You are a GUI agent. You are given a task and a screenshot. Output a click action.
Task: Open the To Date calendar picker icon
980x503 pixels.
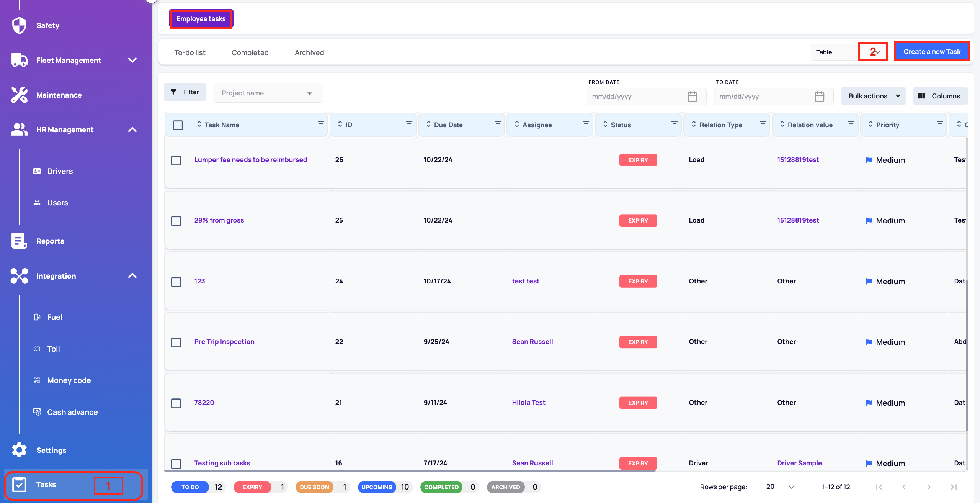pyautogui.click(x=819, y=96)
